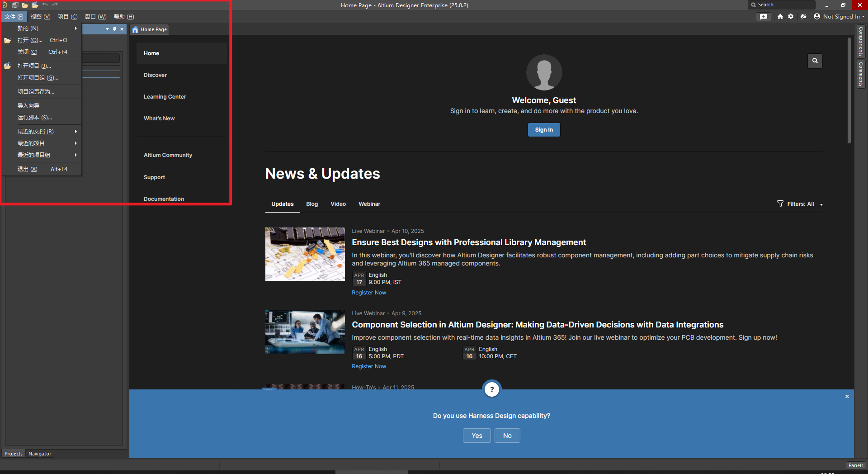
Task: Switch to the Video tab
Action: click(338, 204)
